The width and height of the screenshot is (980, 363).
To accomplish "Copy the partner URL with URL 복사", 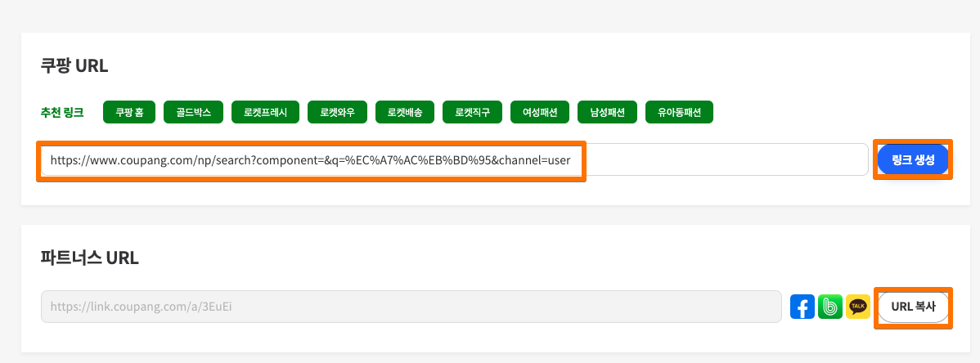I will tap(913, 307).
